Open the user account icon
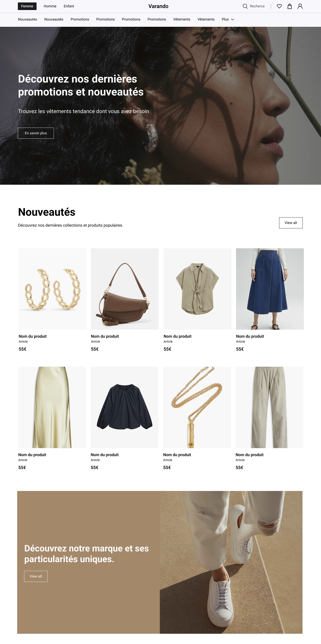Screen dimensions: 321x644 tap(300, 6)
